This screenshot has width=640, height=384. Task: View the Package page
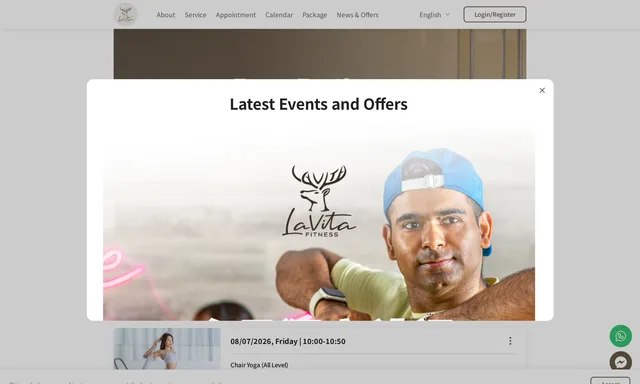point(315,15)
